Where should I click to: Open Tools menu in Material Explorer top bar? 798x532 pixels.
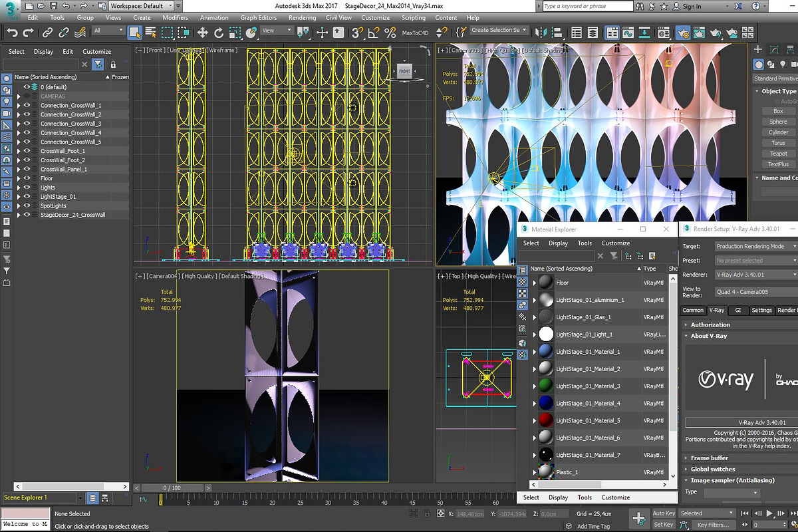click(585, 243)
